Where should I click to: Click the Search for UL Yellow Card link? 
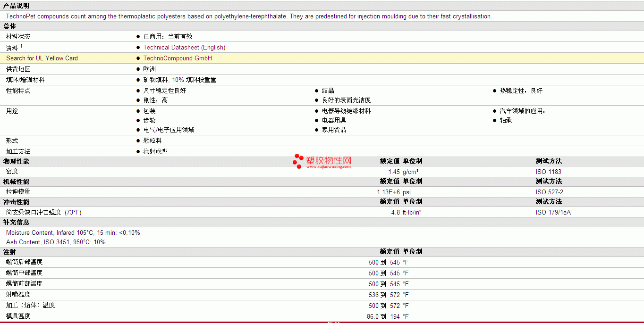tap(42, 58)
